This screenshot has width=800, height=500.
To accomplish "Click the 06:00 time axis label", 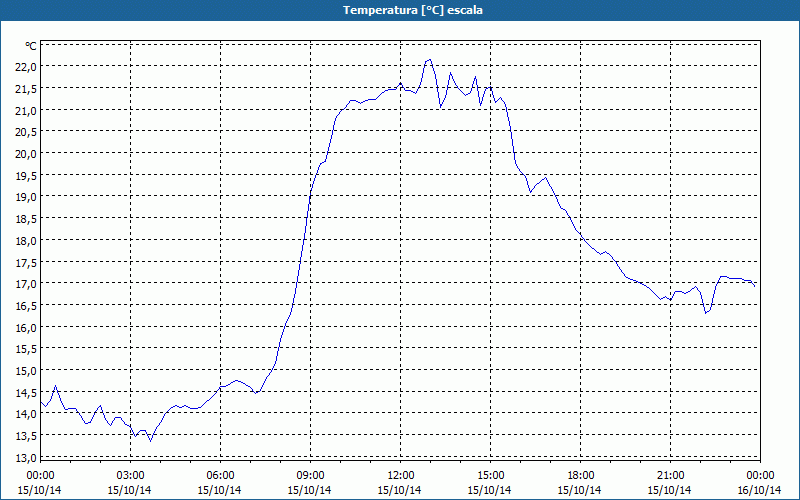I will 220,476.
